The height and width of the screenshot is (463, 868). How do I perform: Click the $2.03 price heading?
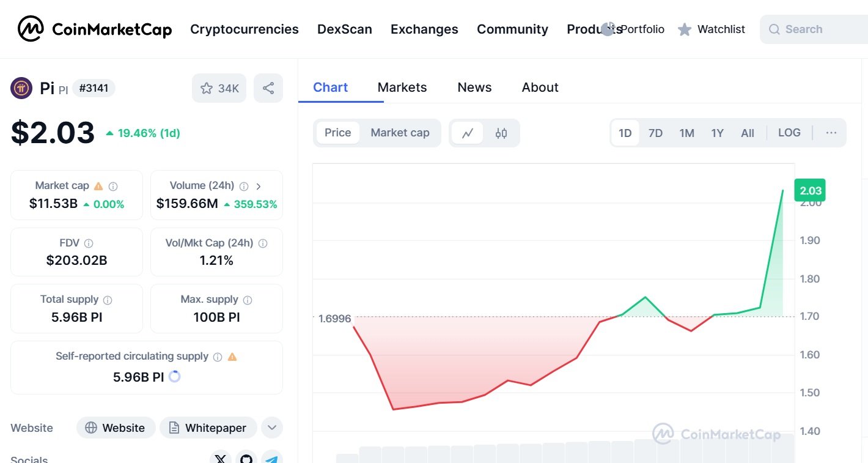pyautogui.click(x=53, y=133)
